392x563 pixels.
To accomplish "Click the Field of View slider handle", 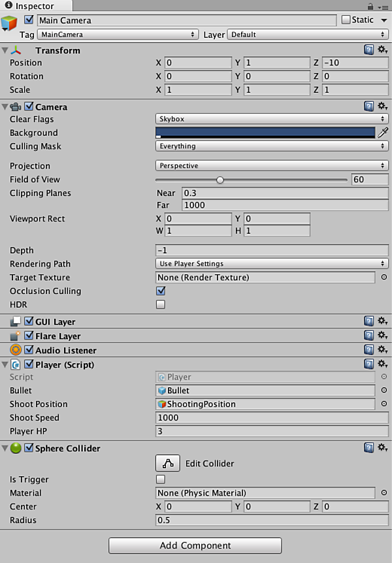I will pyautogui.click(x=220, y=180).
